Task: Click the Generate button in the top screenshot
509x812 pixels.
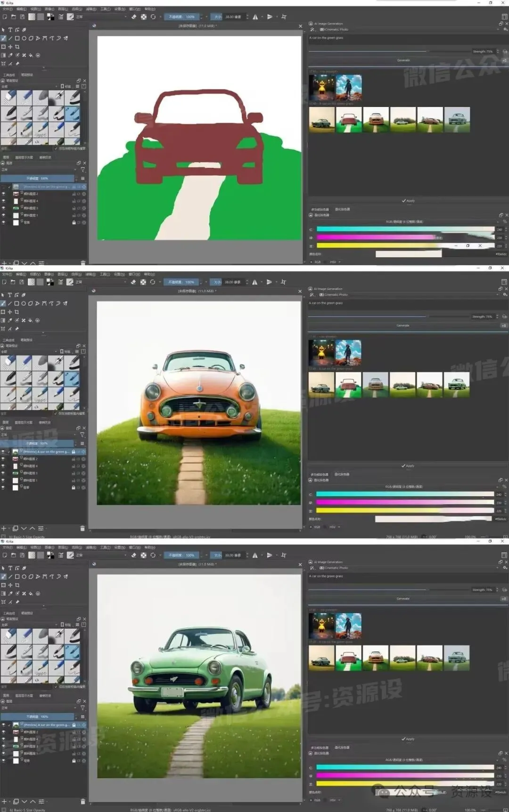Action: 403,60
